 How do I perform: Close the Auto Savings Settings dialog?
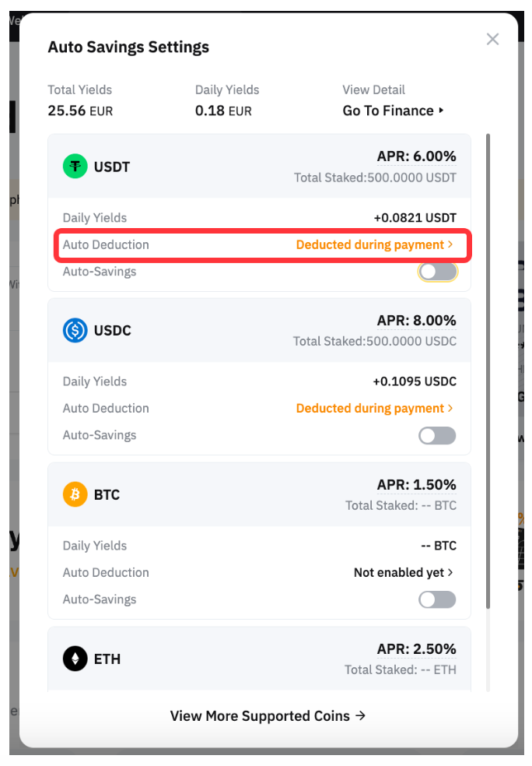tap(492, 39)
